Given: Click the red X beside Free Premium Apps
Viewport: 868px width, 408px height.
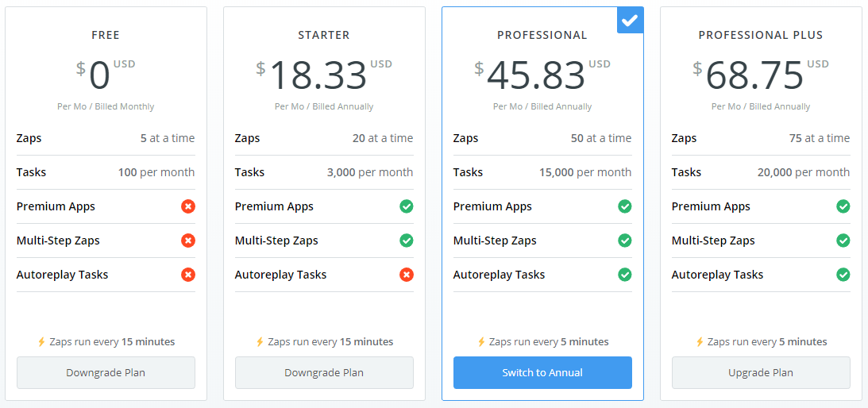Looking at the screenshot, I should (x=188, y=206).
